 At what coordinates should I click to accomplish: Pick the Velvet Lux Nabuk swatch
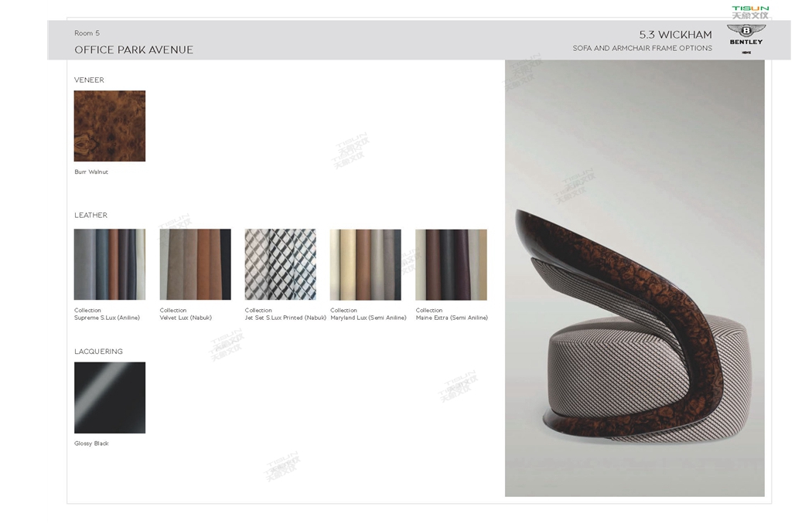(x=195, y=264)
